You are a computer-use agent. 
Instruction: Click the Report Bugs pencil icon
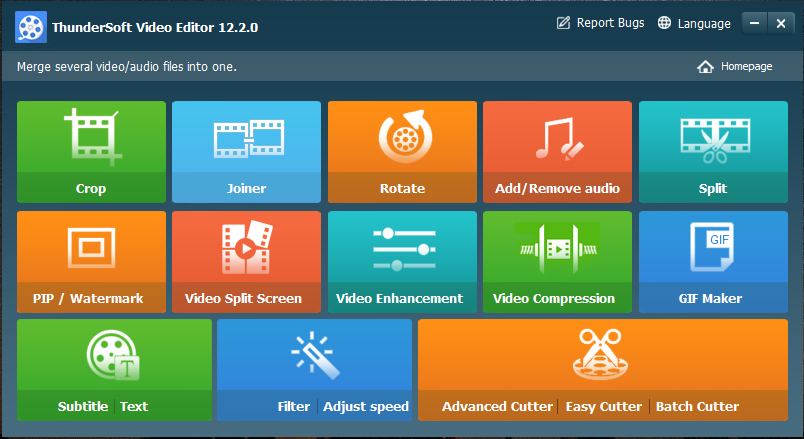(x=563, y=23)
